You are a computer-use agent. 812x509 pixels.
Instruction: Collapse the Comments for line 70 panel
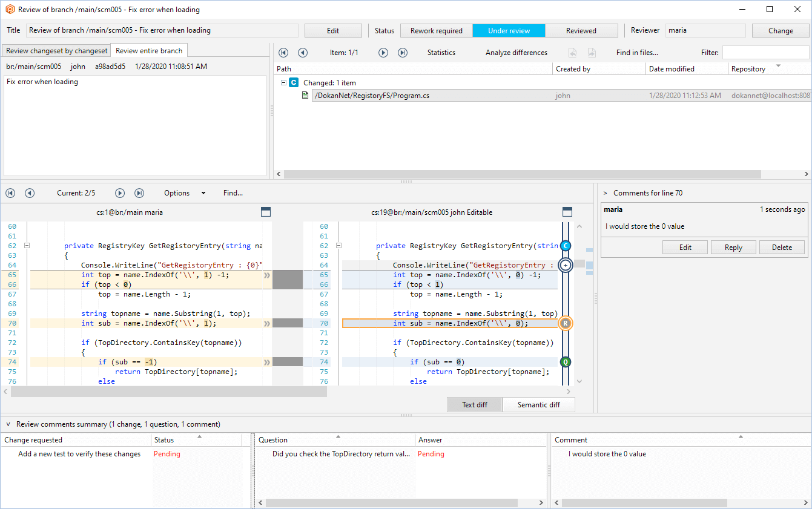point(606,193)
